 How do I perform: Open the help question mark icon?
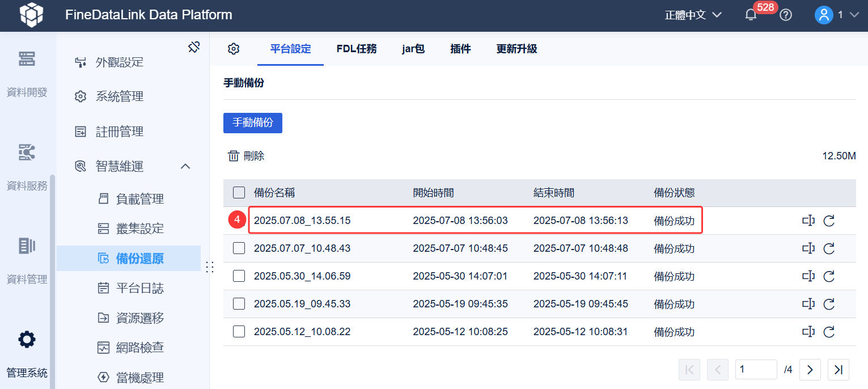tap(786, 15)
